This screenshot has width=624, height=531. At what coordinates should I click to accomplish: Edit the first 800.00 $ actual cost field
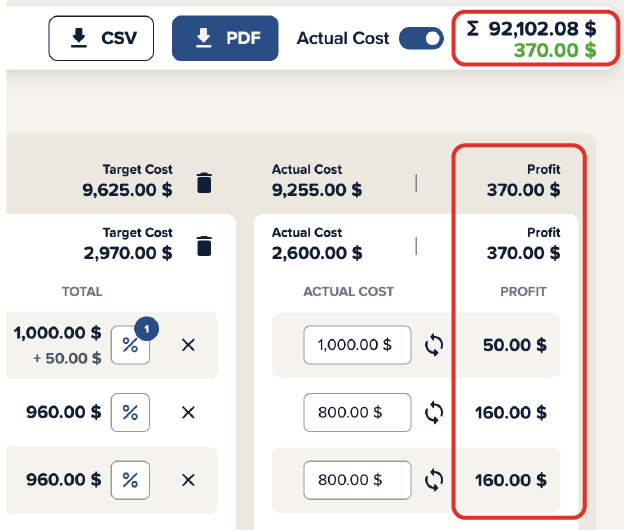357,412
